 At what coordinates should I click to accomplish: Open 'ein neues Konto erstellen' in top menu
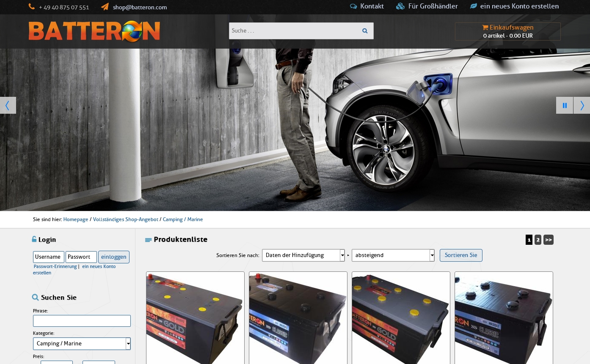pyautogui.click(x=519, y=6)
